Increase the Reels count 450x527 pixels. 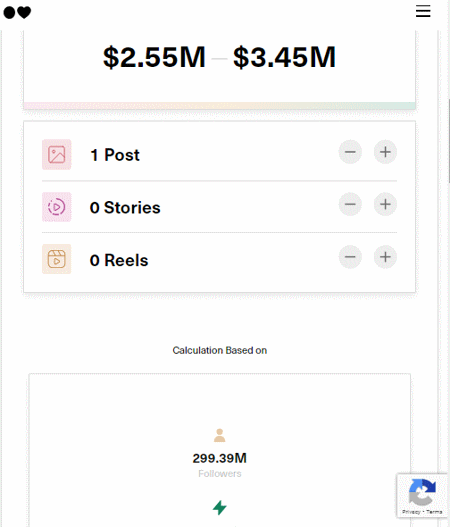(x=385, y=257)
